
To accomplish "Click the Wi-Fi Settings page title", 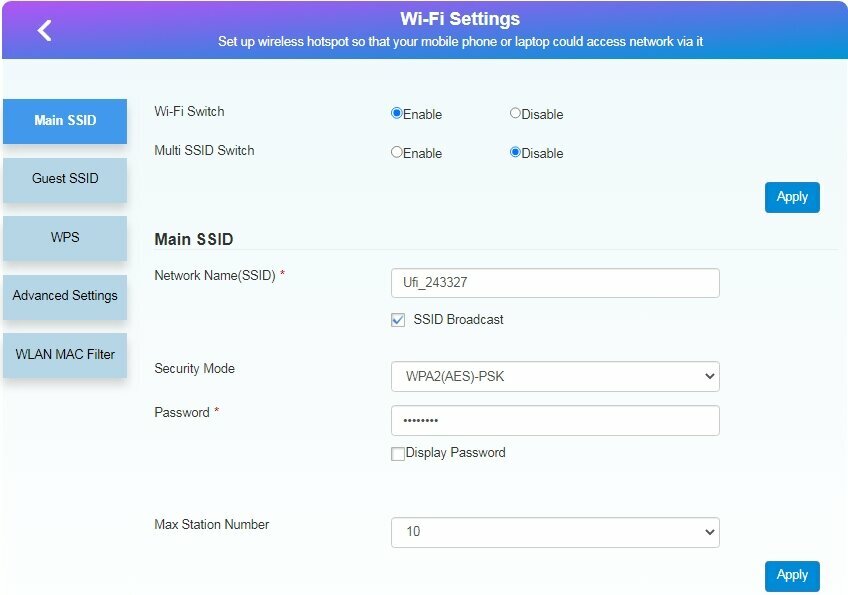I will tap(460, 19).
